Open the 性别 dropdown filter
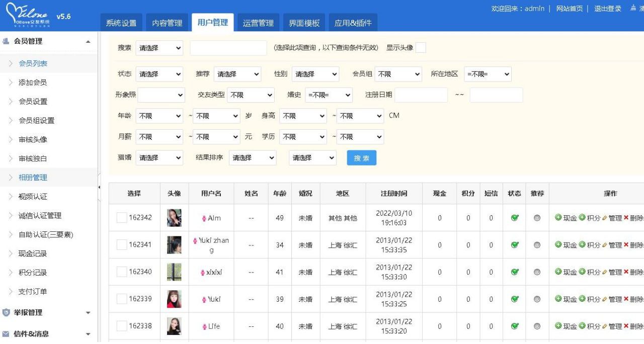This screenshot has width=644, height=344. click(x=315, y=74)
